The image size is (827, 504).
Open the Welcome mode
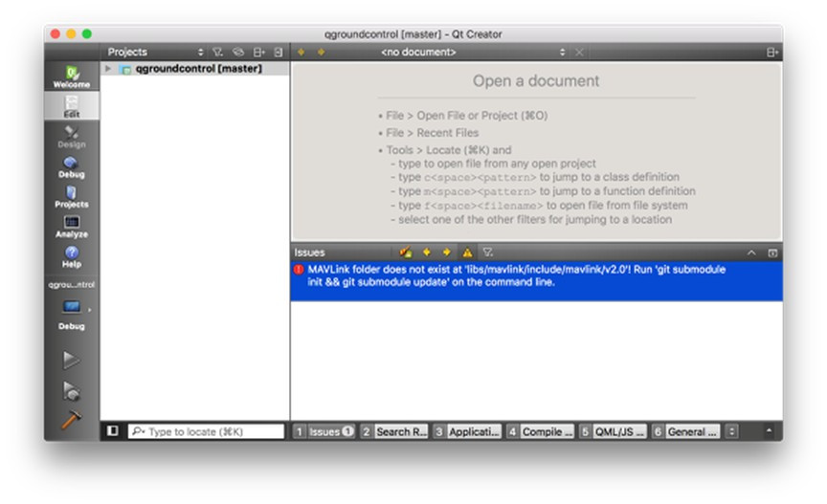tap(72, 77)
